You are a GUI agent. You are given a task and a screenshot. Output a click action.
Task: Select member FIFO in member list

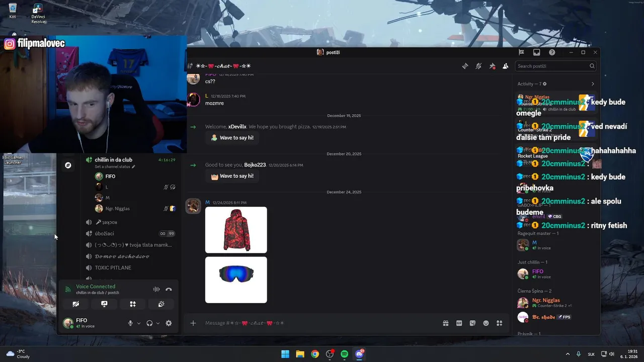[x=556, y=274]
